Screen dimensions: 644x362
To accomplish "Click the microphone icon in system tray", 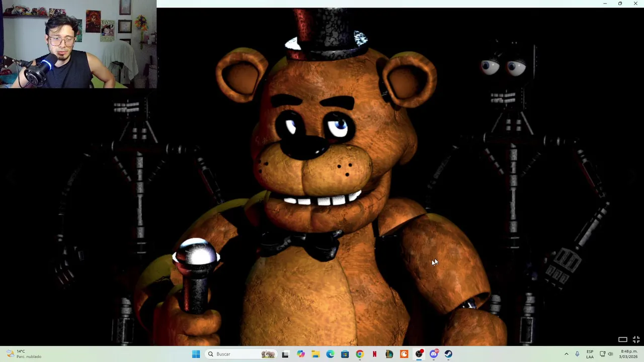I will click(577, 354).
